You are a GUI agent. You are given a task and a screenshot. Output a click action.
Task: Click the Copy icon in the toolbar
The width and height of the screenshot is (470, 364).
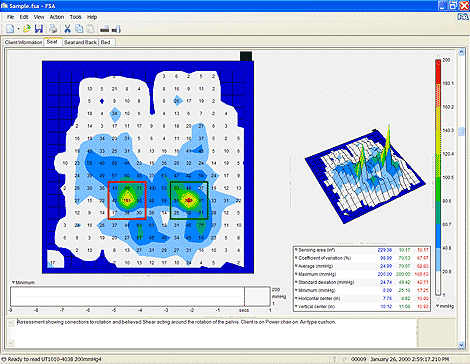click(79, 29)
